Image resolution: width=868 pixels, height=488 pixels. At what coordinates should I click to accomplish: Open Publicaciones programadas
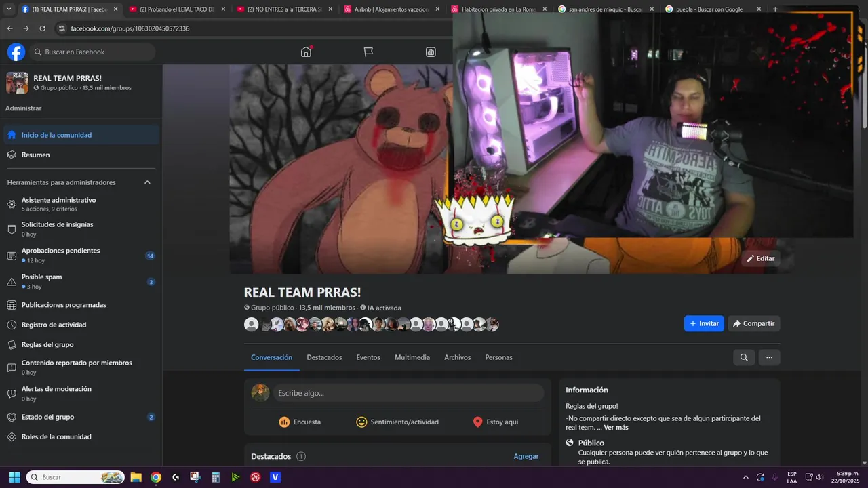[x=81, y=305]
